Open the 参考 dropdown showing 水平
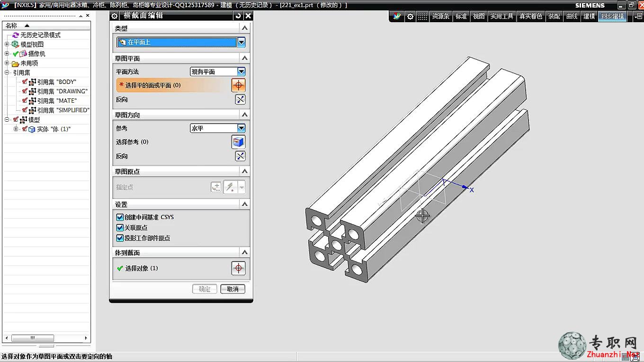This screenshot has width=644, height=362. (x=218, y=128)
